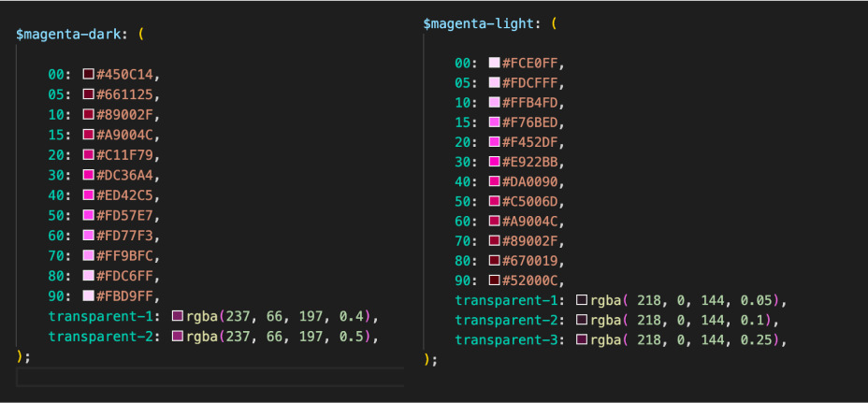The height and width of the screenshot is (403, 868).
Task: Open swatch for rgba(237, 66, 197, 0.5)
Action: pos(178,336)
